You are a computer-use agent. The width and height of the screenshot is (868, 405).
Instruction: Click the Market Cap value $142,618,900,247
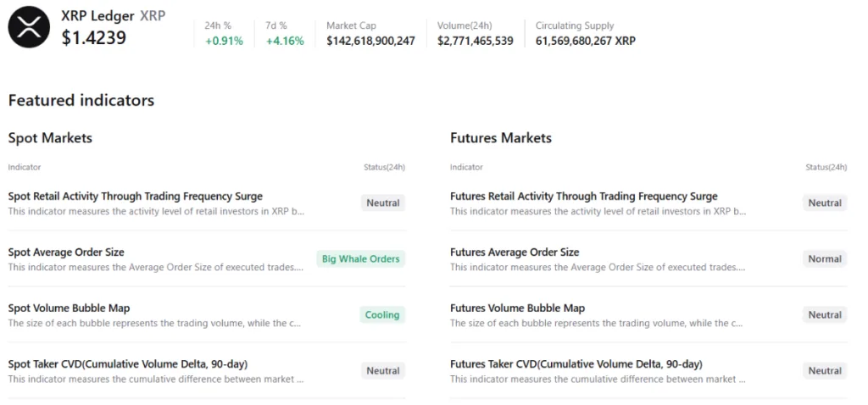tap(371, 41)
